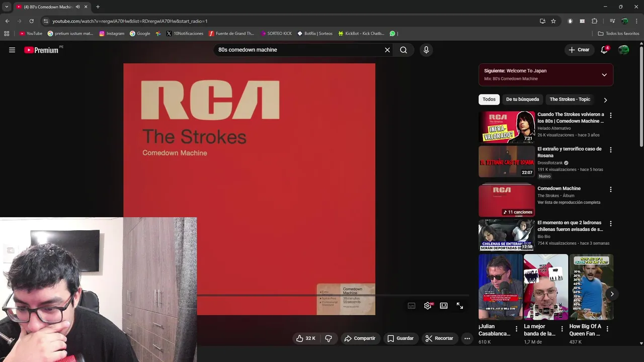Enter fullscreen on the video player
Image resolution: width=644 pixels, height=362 pixels.
(x=460, y=306)
